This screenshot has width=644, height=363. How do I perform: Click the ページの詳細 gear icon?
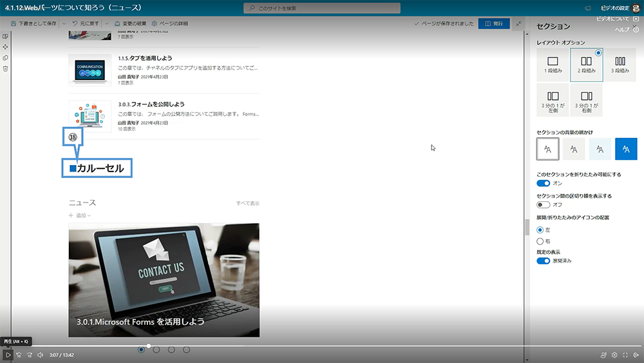[155, 24]
